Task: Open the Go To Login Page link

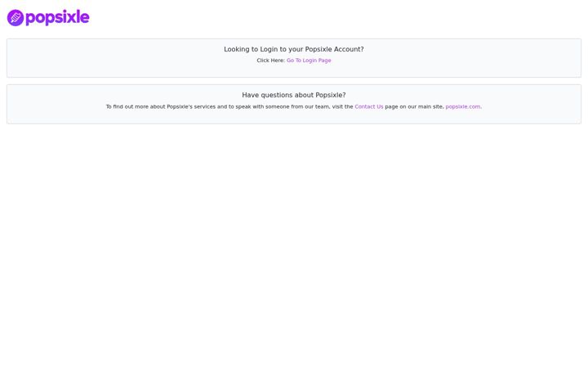Action: (x=309, y=61)
